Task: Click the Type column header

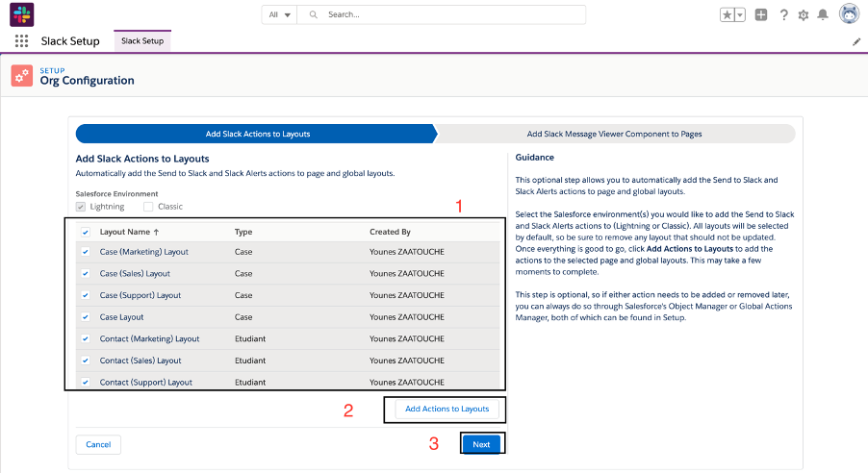Action: pos(243,232)
